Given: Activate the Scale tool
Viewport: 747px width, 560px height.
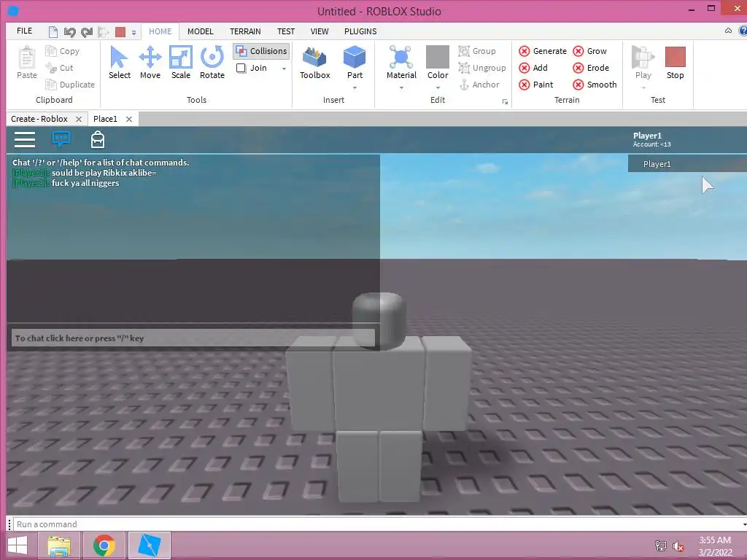Looking at the screenshot, I should point(181,63).
